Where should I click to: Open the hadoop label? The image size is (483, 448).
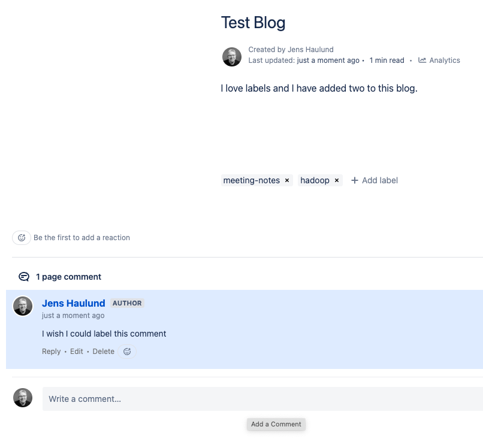[315, 180]
